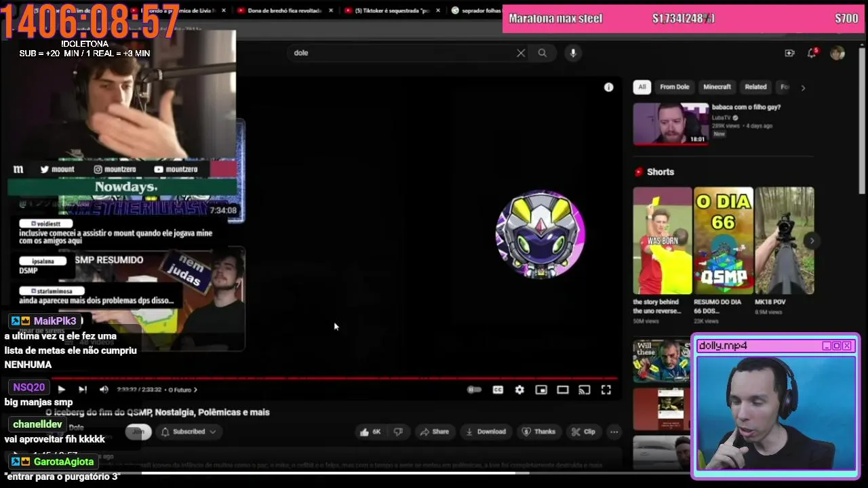Download the video
The width and height of the screenshot is (868, 488).
coord(486,432)
